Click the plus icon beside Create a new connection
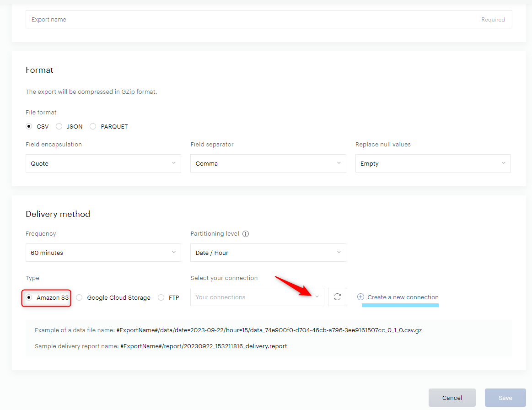The image size is (532, 410). 360,297
